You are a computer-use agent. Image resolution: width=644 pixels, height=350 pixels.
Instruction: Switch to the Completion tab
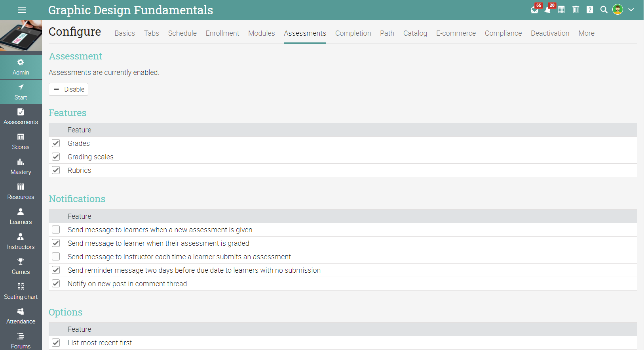353,33
